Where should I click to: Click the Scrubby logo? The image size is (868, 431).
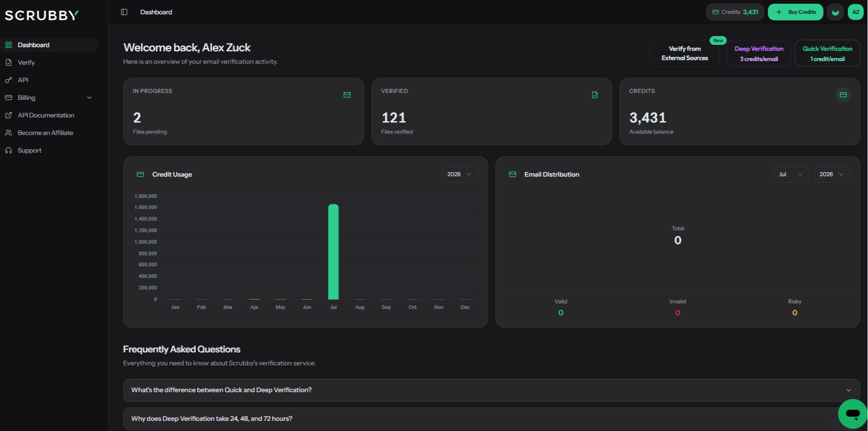coord(42,15)
